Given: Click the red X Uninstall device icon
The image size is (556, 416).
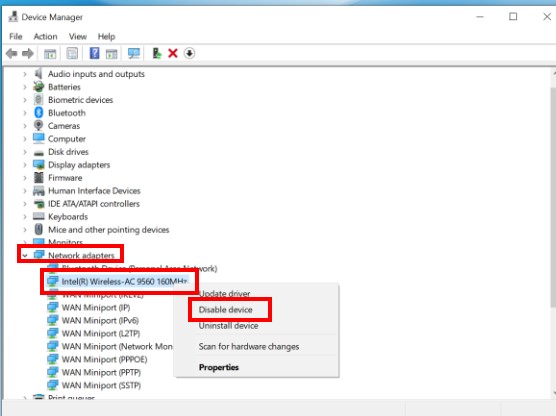Looking at the screenshot, I should click(173, 54).
